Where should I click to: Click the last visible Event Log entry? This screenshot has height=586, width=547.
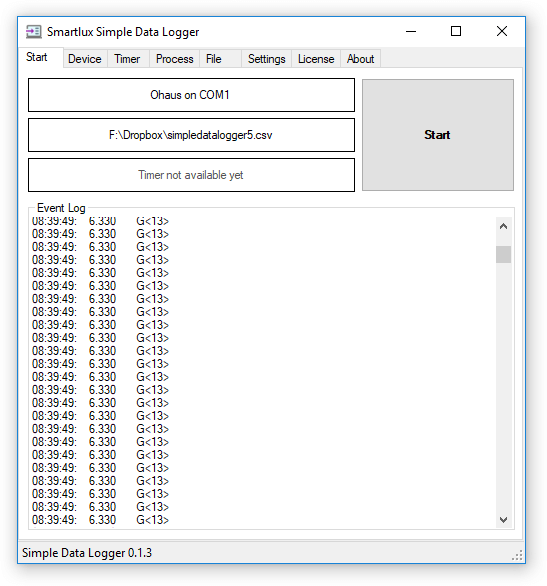coord(101,519)
